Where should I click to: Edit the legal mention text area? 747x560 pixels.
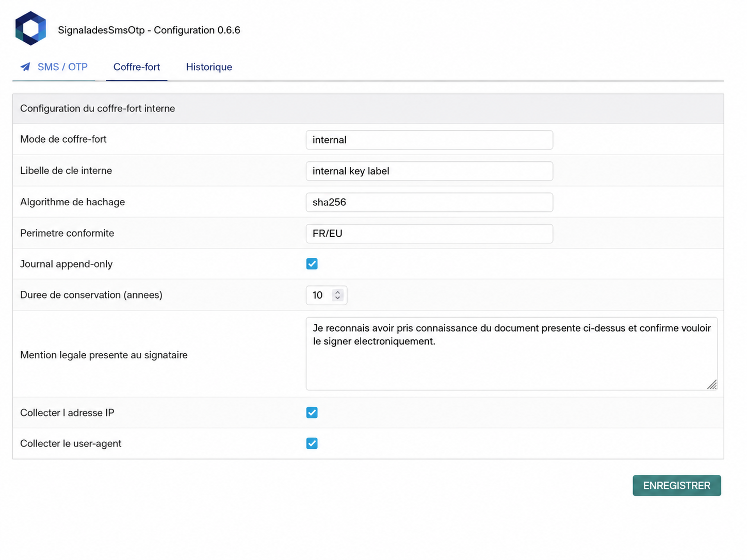click(512, 354)
